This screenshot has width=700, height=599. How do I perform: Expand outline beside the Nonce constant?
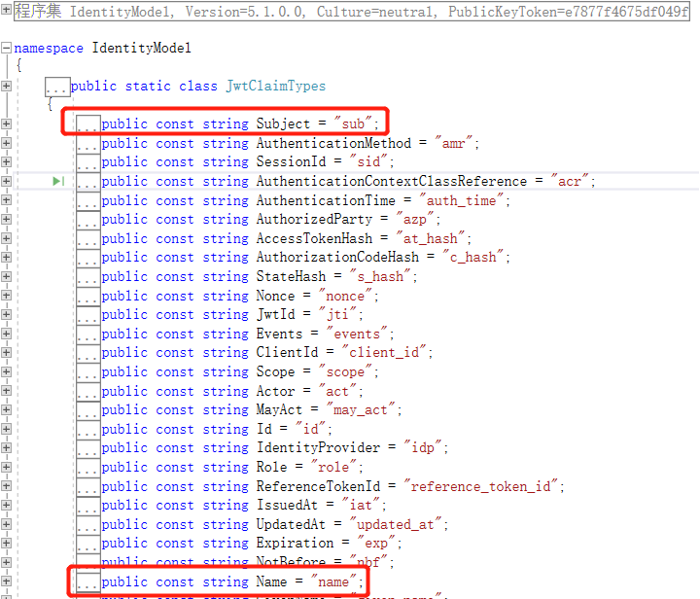pos(6,296)
